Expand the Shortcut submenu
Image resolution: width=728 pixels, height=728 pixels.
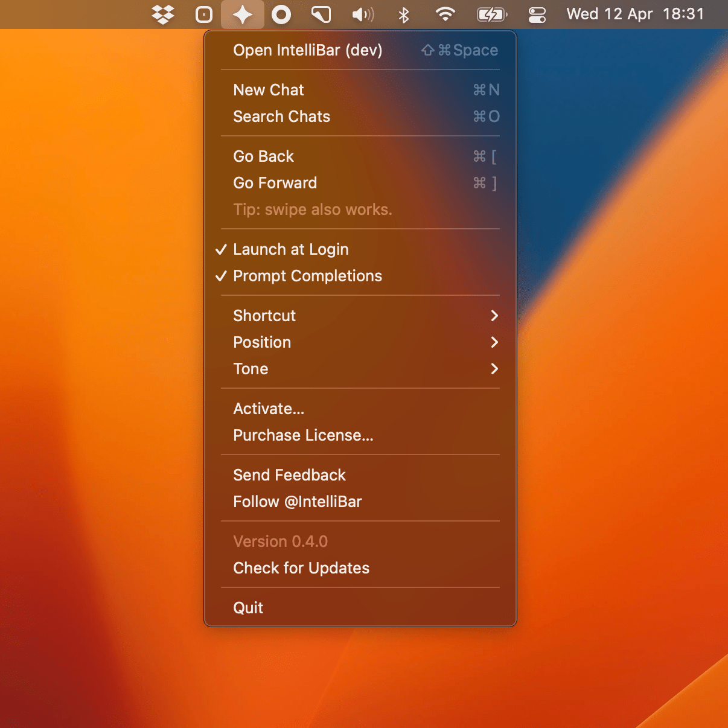tap(360, 316)
